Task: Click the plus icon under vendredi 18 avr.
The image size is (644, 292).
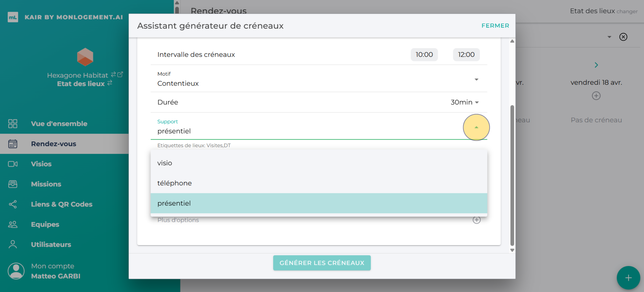Action: (596, 96)
